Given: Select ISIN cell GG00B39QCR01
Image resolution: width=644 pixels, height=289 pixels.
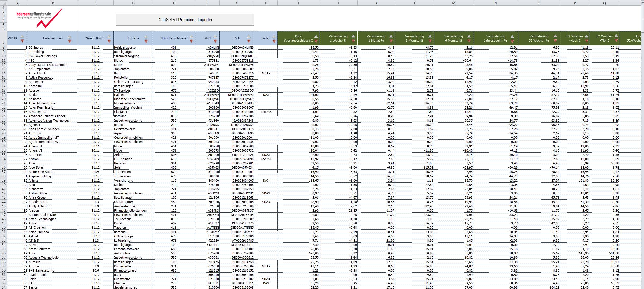Looking at the screenshot, I should tap(237, 56).
